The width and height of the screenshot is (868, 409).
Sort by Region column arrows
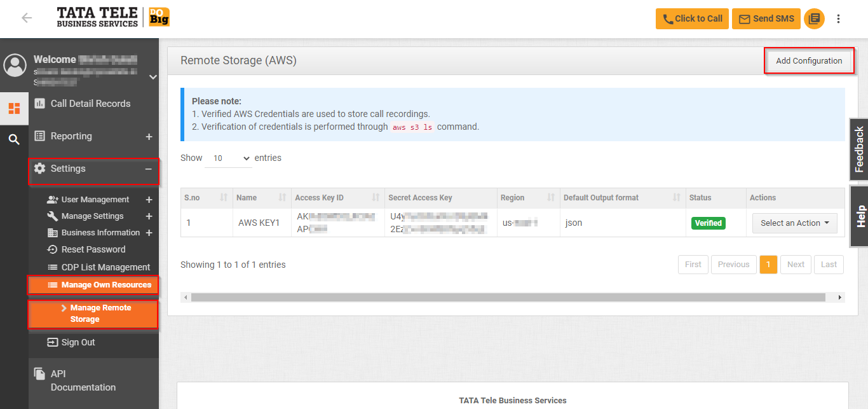coord(551,198)
